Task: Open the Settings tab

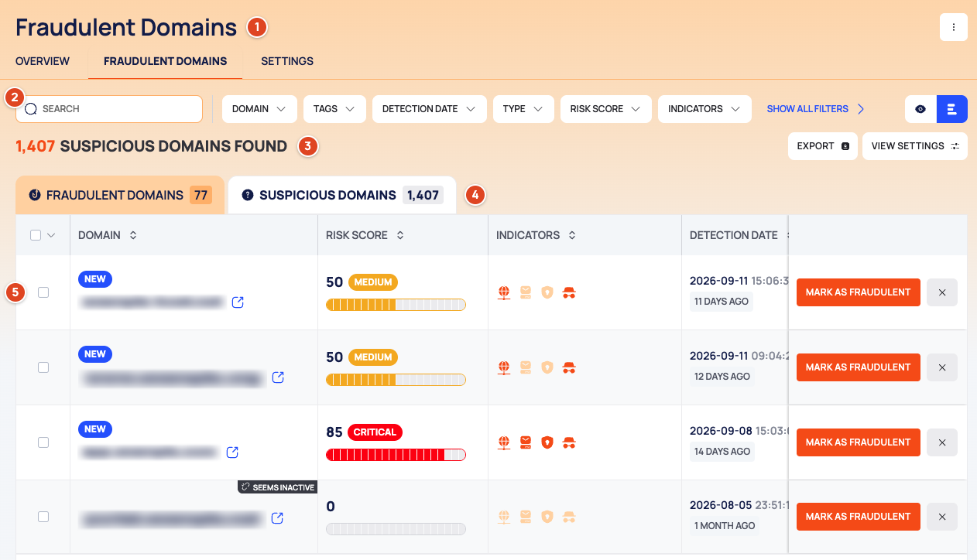Action: [x=287, y=61]
